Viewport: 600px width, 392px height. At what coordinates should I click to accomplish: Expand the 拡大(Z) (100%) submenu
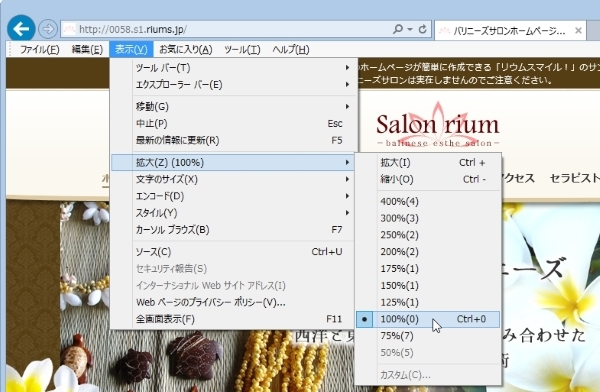click(x=234, y=162)
